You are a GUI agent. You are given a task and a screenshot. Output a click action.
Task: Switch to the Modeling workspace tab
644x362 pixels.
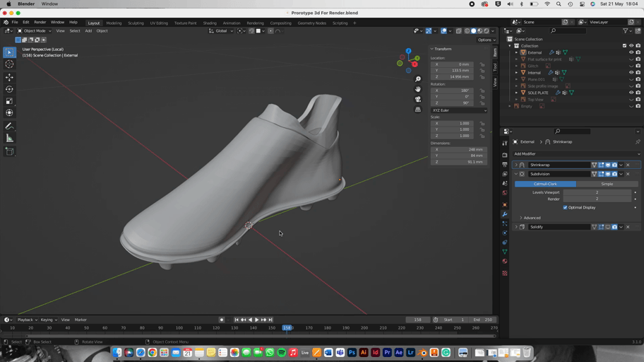click(x=114, y=23)
